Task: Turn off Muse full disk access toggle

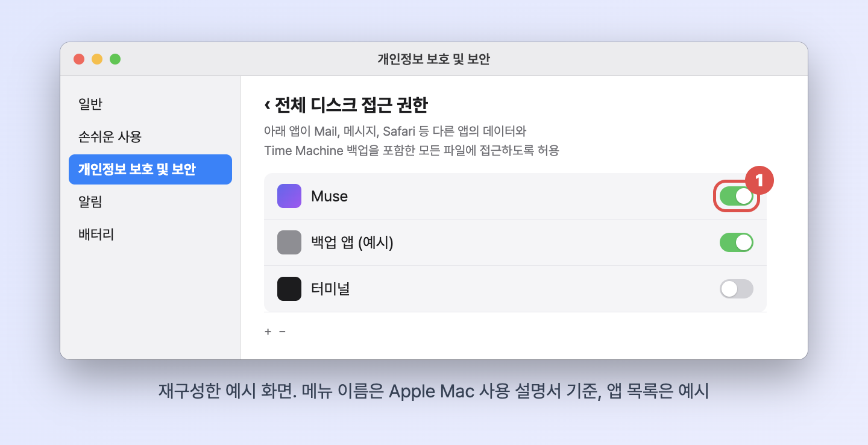Action: (737, 196)
